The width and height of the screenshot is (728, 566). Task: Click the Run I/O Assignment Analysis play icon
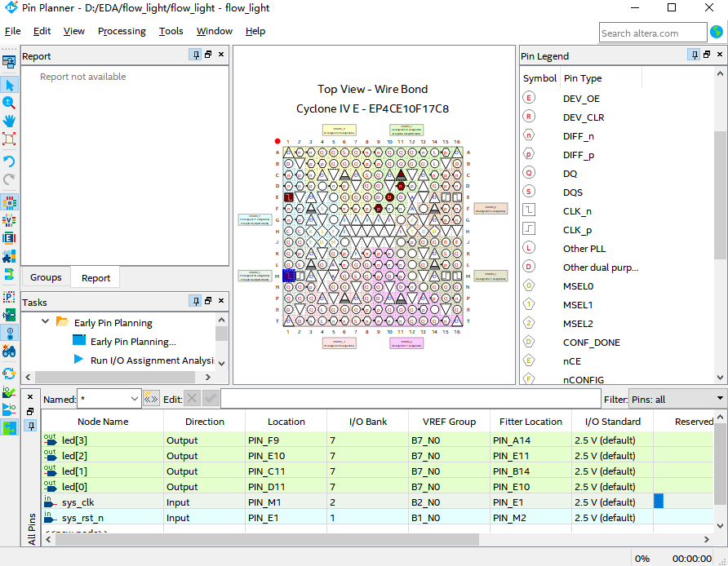coord(79,360)
